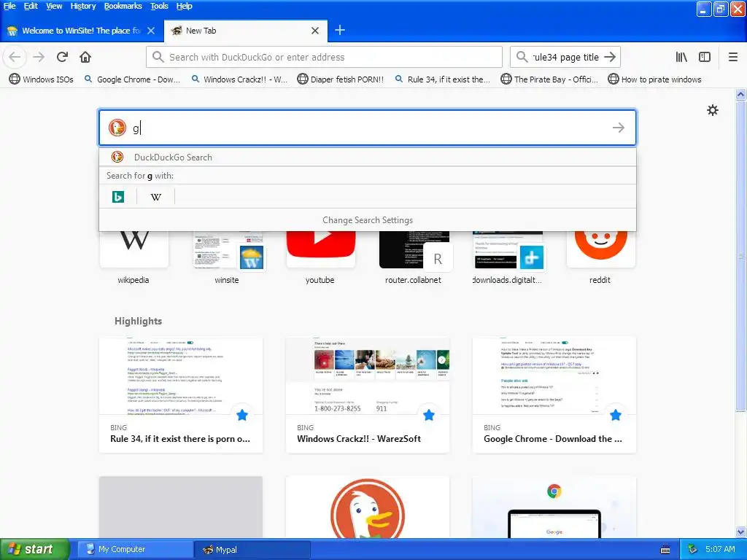The image size is (747, 560).
Task: Click scrollbar up arrow on page
Action: click(x=740, y=94)
